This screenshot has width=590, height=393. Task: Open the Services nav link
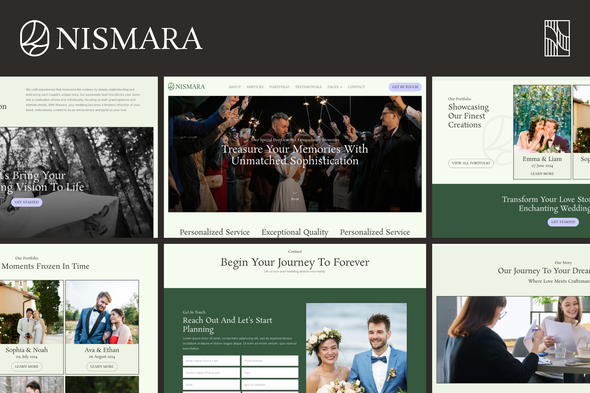255,87
